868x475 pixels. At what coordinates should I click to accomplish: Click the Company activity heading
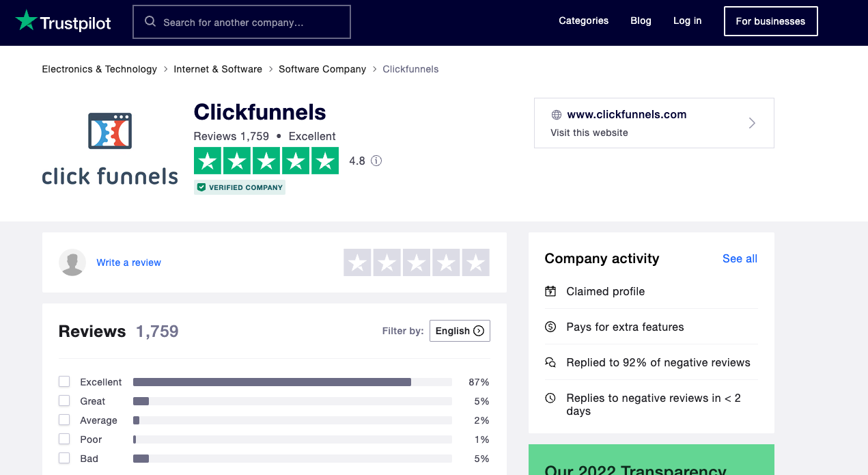[602, 258]
